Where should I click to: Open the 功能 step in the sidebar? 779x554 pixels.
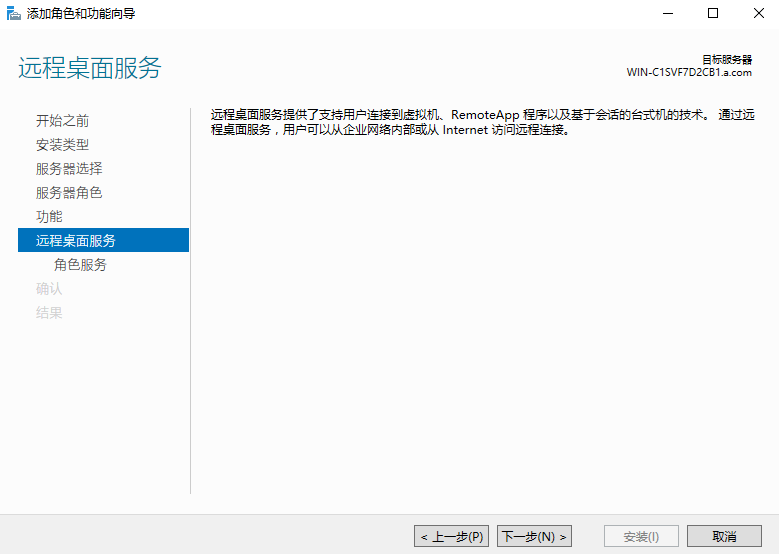[x=49, y=216]
